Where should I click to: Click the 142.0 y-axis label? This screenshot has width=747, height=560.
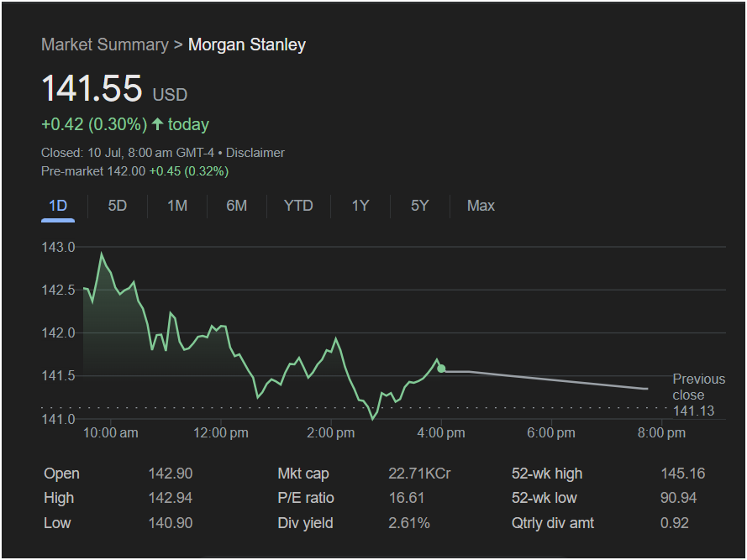pos(58,332)
